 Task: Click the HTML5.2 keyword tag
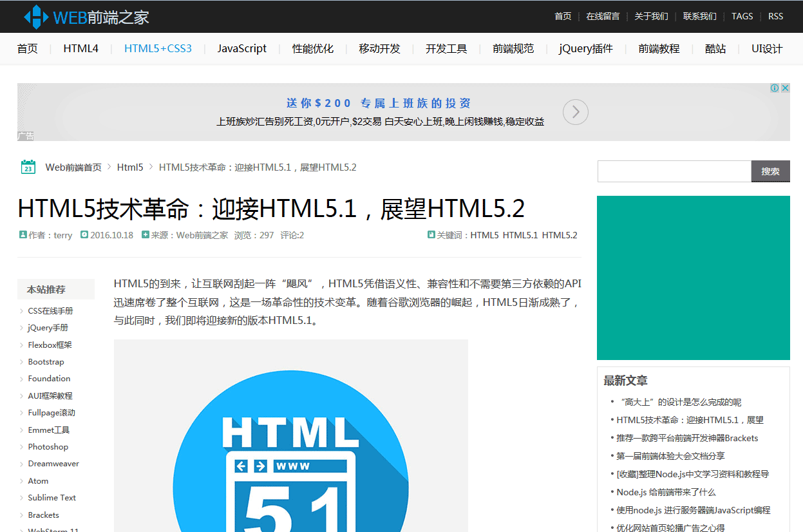[x=560, y=235]
